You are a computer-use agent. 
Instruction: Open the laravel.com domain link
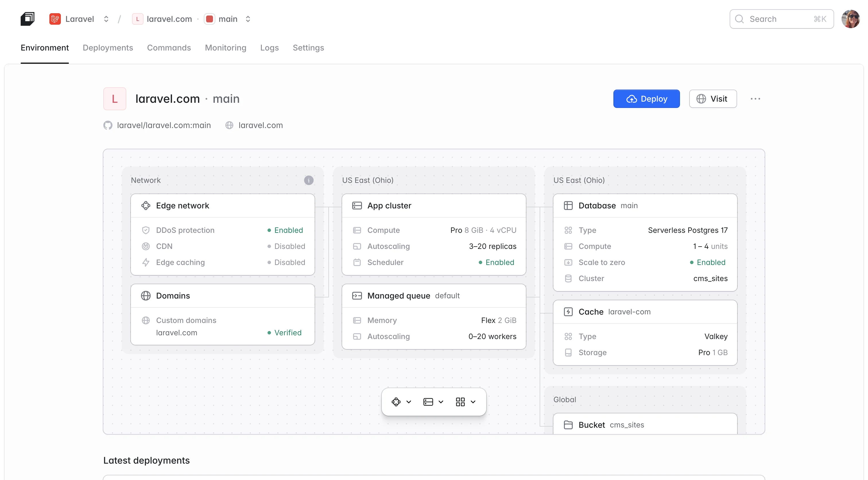click(254, 125)
